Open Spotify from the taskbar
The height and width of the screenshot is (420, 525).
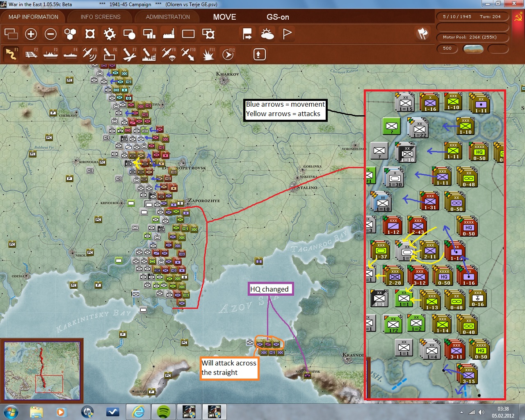point(164,412)
